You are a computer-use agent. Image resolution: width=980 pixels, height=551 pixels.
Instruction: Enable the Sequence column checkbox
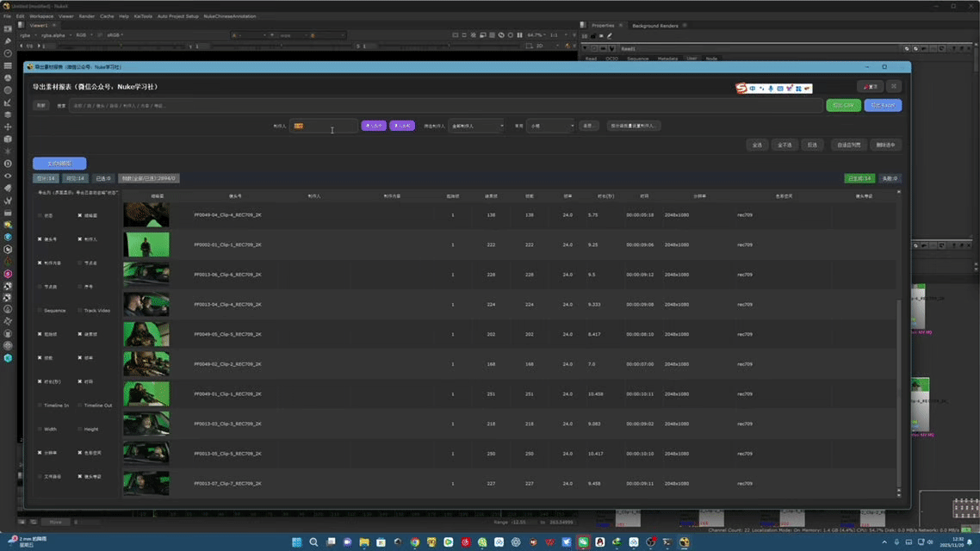pyautogui.click(x=40, y=311)
